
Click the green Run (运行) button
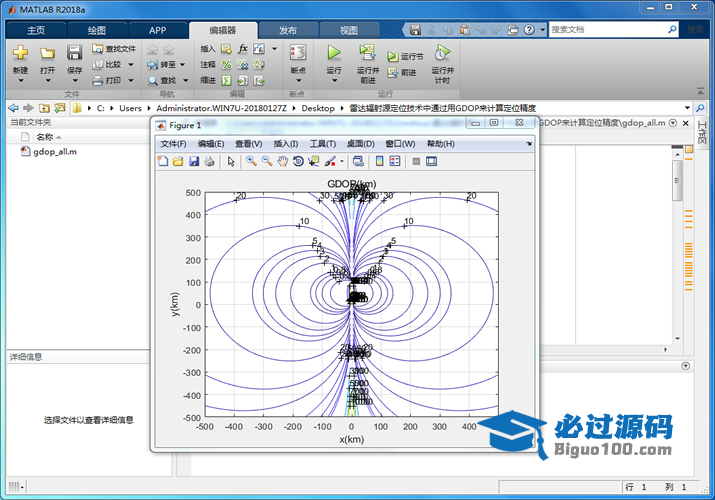click(334, 52)
